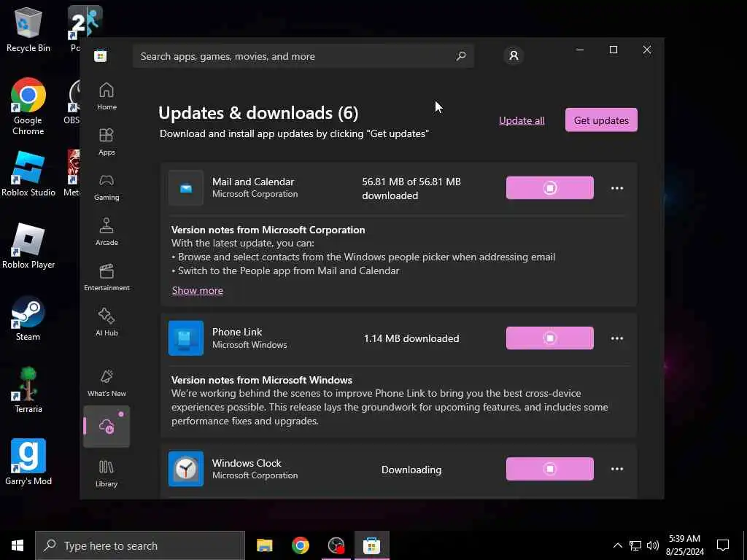Open the notification center icon
This screenshot has height=560, width=747.
[x=723, y=545]
